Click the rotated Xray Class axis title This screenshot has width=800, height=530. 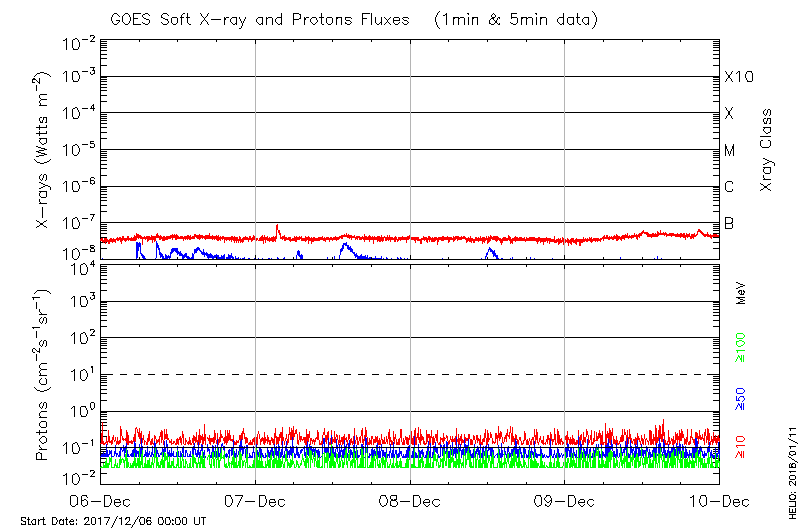[x=767, y=150]
